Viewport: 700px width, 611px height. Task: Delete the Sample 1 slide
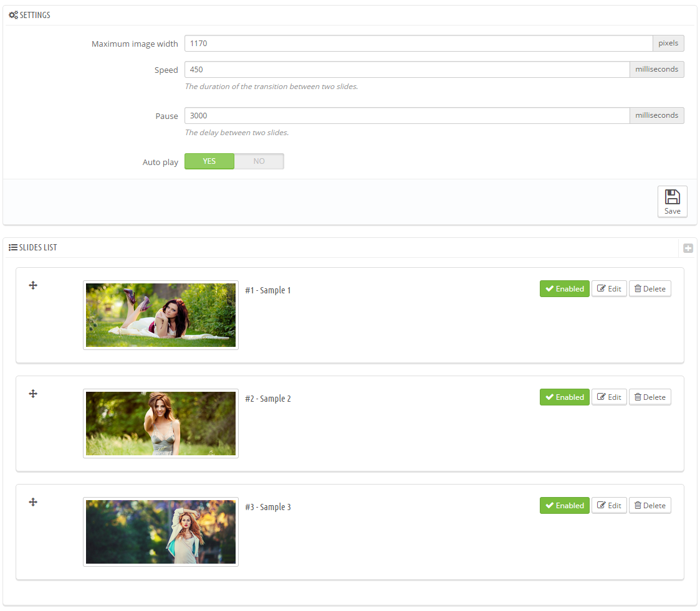click(650, 289)
